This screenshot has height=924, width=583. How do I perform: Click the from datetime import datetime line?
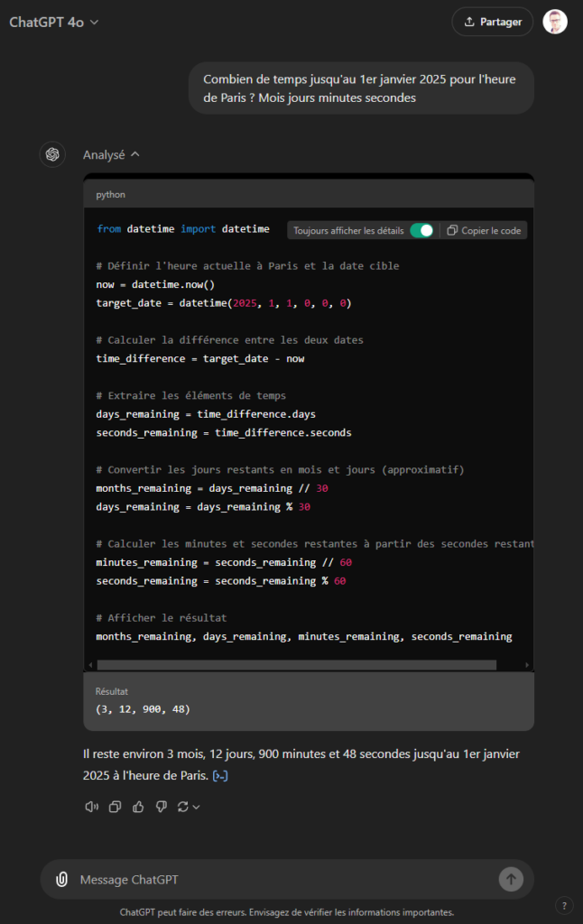coord(182,228)
